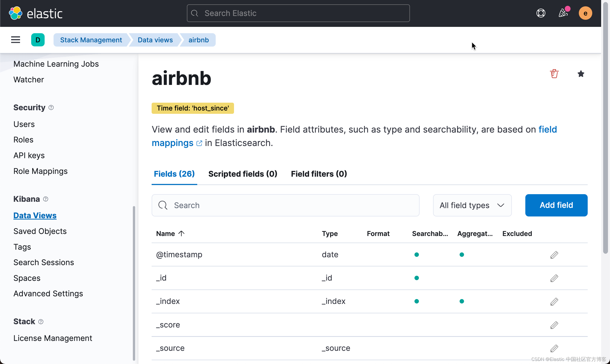Click the Stack section help icon
610x364 pixels.
click(x=41, y=321)
